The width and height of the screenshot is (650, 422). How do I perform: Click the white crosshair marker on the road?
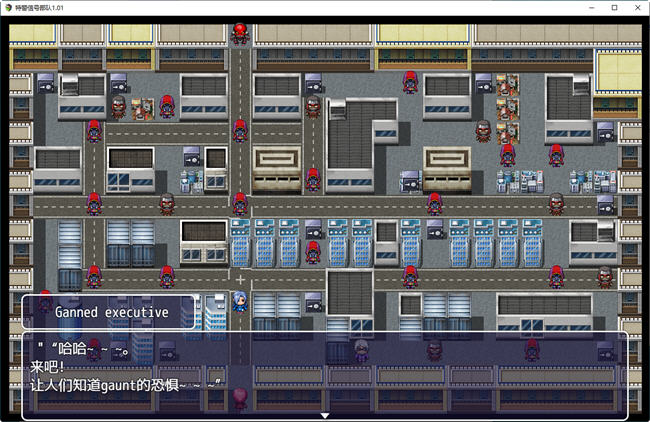[x=240, y=278]
